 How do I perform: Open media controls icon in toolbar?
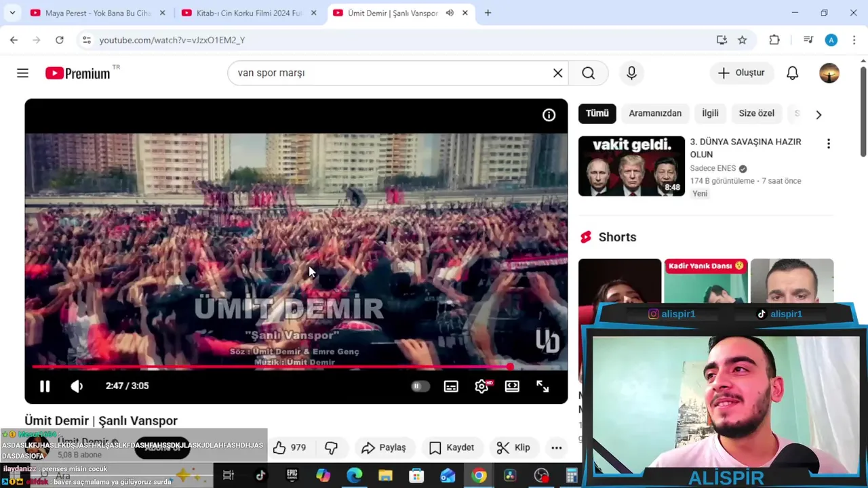[808, 40]
